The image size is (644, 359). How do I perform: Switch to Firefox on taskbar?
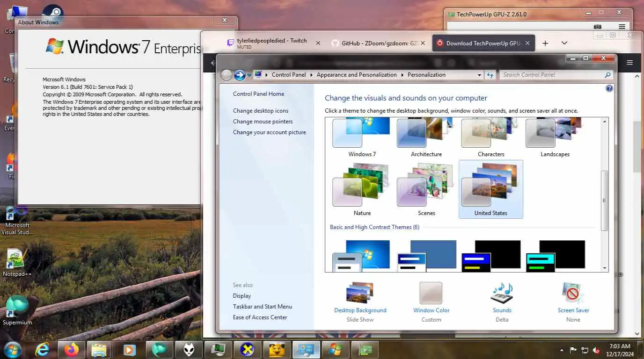click(72, 349)
